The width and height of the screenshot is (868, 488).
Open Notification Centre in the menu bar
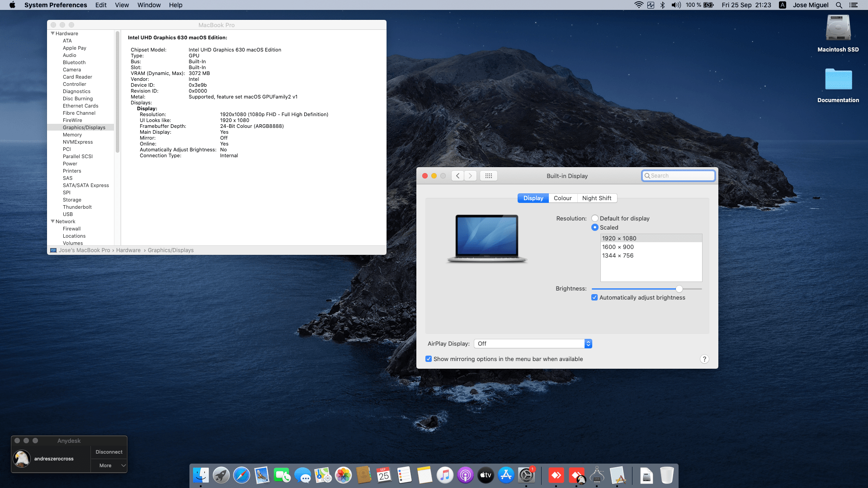tap(854, 5)
